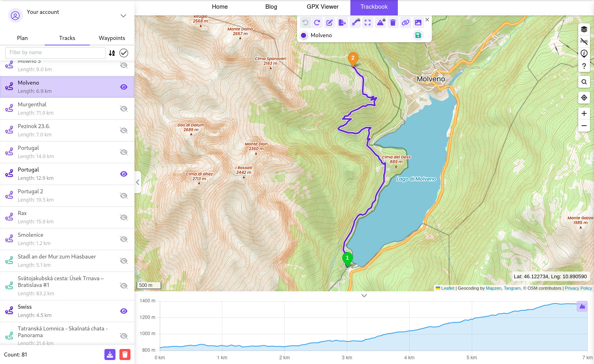
Task: Collapse the left sidebar panel
Action: [138, 182]
